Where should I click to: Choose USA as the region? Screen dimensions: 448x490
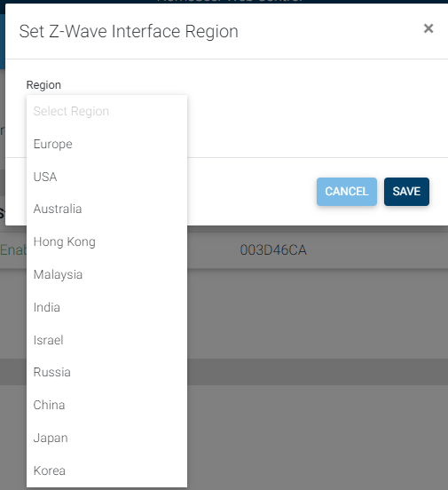[x=106, y=177]
